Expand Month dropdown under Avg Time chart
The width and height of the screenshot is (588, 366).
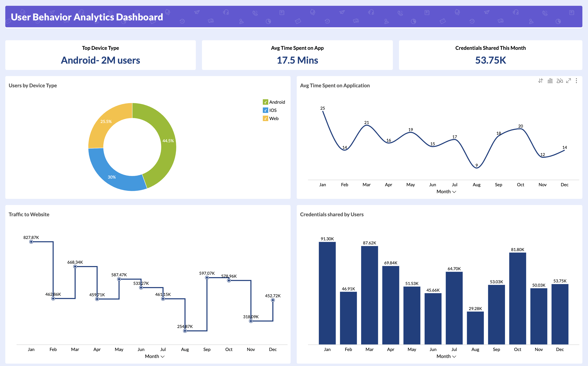pos(446,192)
